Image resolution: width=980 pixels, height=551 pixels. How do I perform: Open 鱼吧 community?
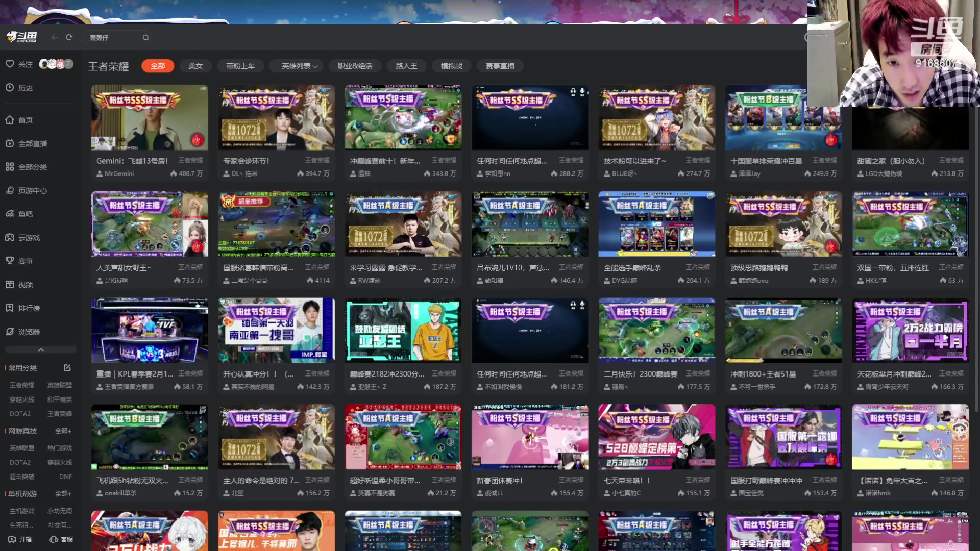pos(19,214)
